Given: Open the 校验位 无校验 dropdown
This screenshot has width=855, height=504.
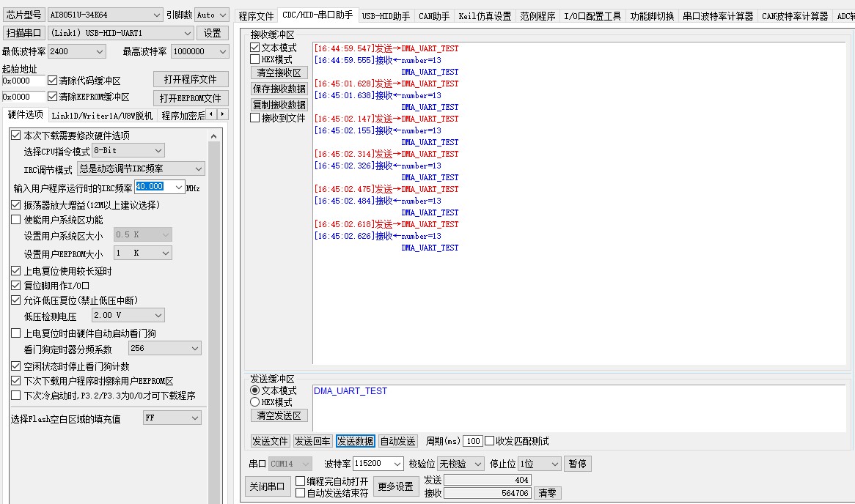Looking at the screenshot, I should pyautogui.click(x=460, y=464).
